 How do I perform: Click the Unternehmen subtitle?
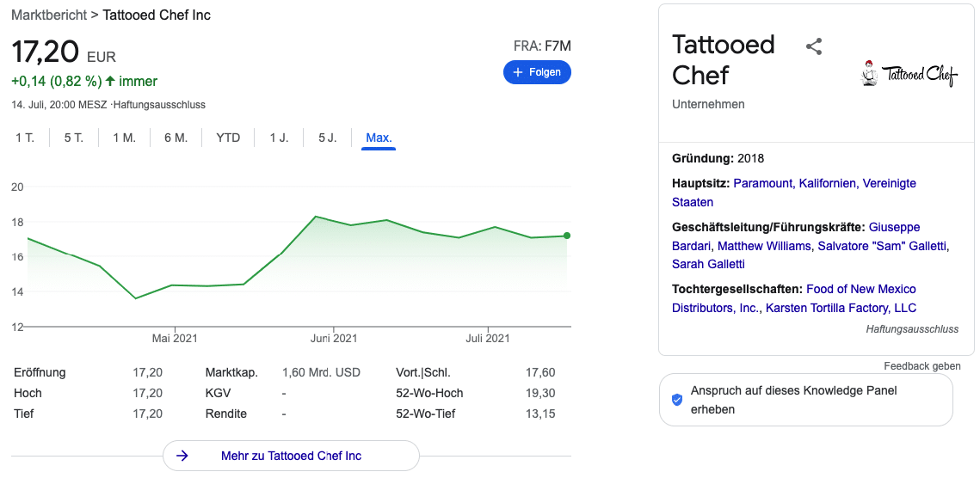(708, 104)
